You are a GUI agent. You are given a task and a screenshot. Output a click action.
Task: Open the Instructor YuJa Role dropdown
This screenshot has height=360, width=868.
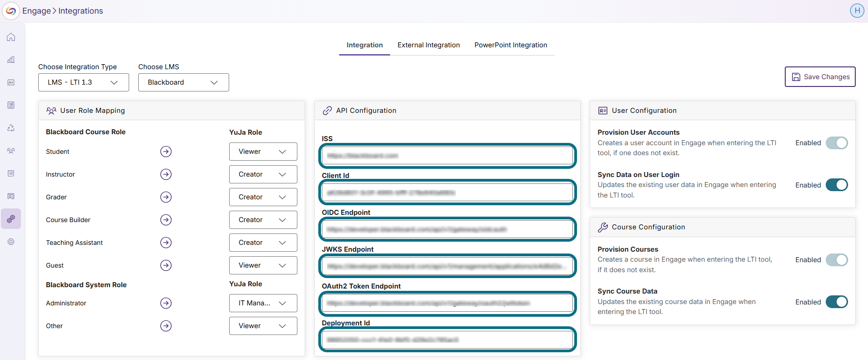(263, 174)
